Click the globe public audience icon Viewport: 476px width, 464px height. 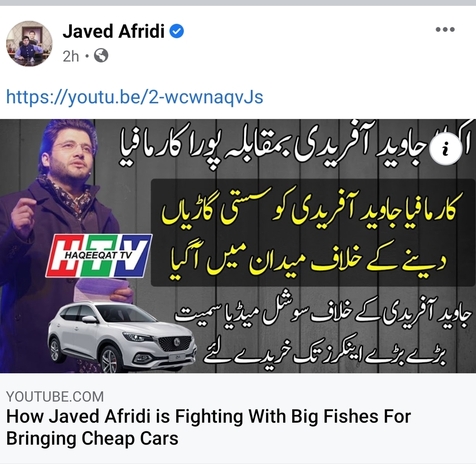click(x=101, y=56)
